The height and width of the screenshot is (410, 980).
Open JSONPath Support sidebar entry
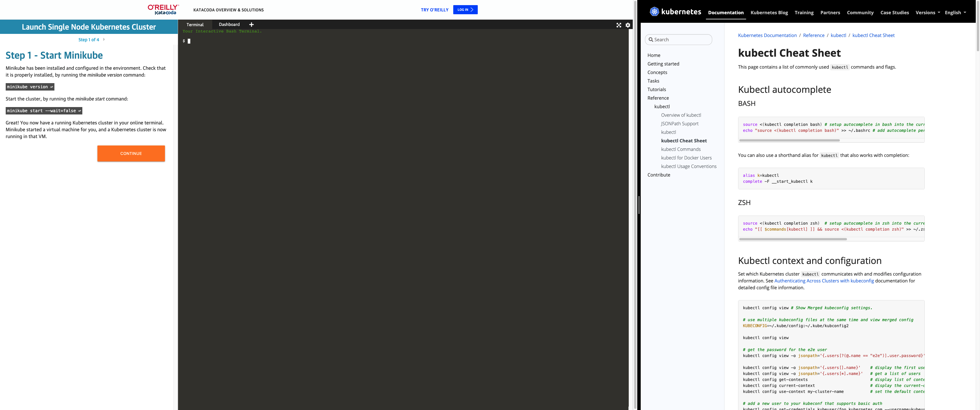tap(679, 124)
